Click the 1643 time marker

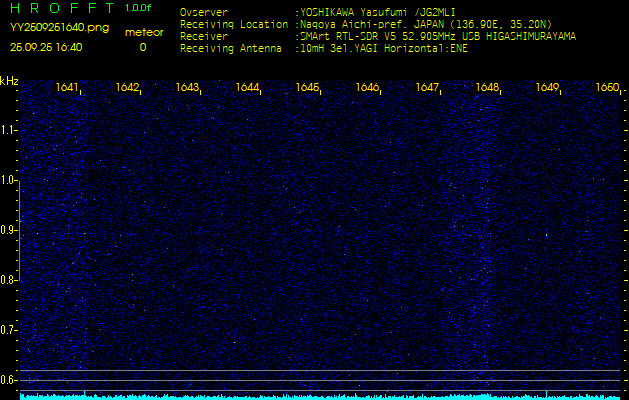click(187, 87)
